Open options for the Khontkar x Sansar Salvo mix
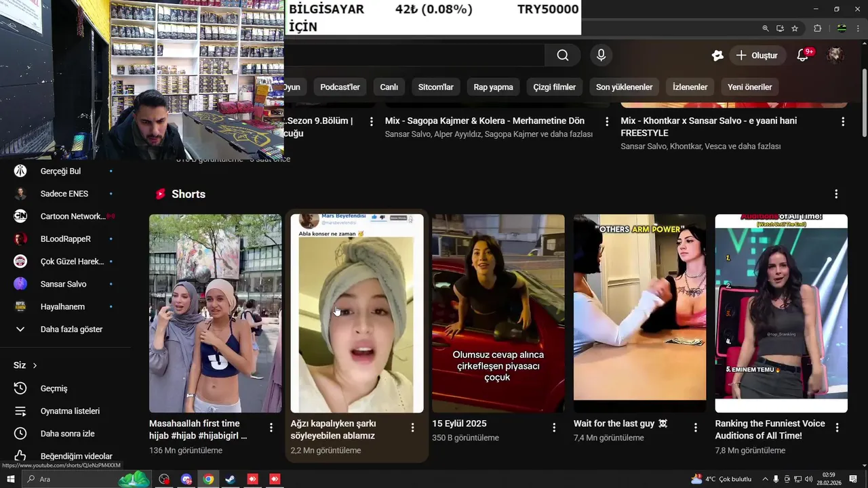 pyautogui.click(x=843, y=121)
